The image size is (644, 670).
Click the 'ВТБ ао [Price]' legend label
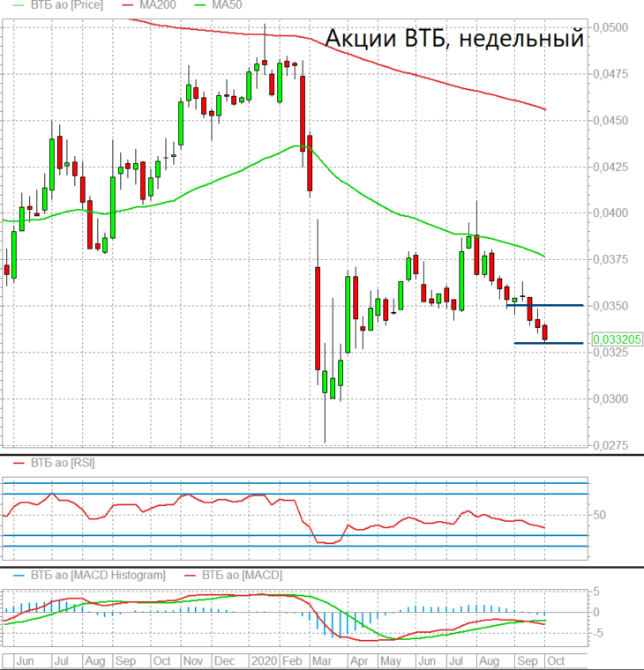click(67, 5)
